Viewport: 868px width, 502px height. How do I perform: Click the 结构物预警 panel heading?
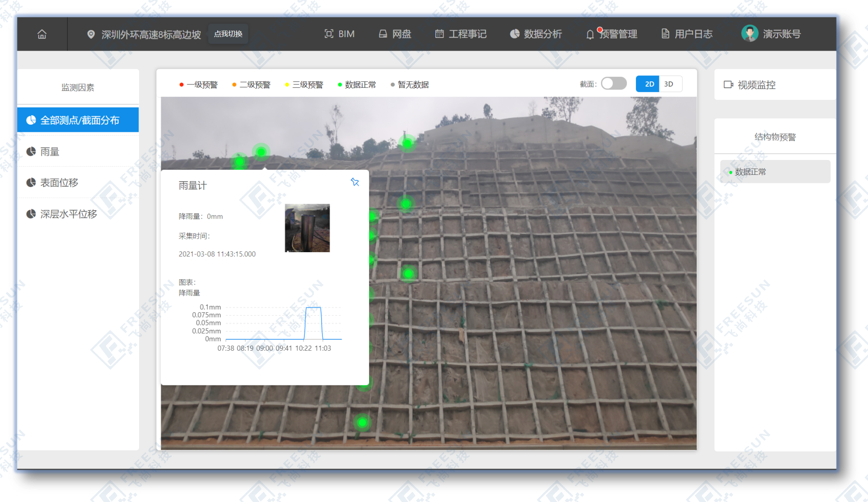point(775,137)
